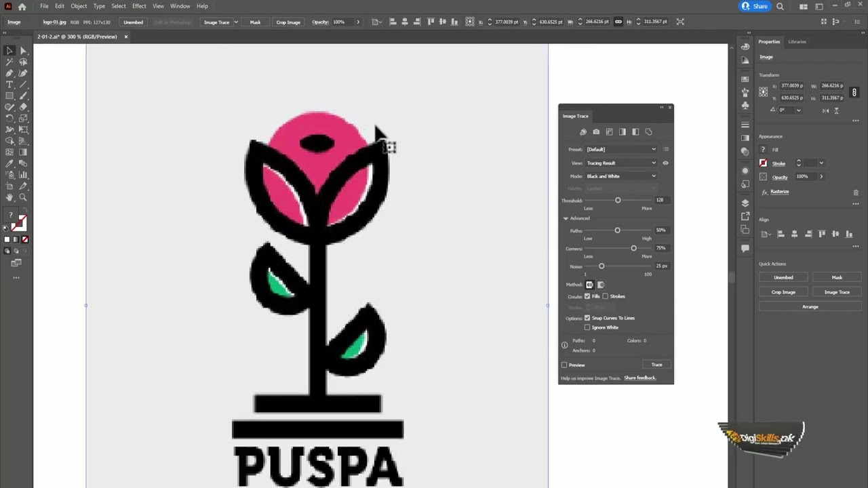Toggle Snap Curves To Lines checkbox
The image size is (868, 488).
coord(587,318)
